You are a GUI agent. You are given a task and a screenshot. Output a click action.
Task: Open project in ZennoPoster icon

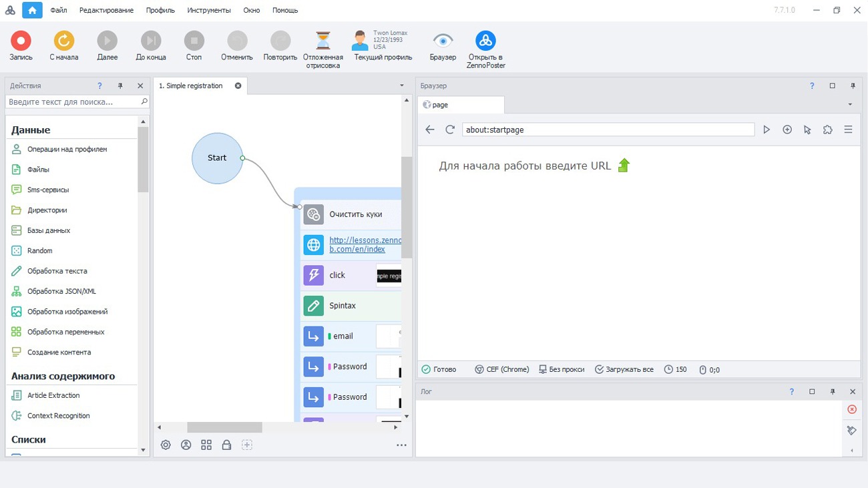(x=485, y=41)
